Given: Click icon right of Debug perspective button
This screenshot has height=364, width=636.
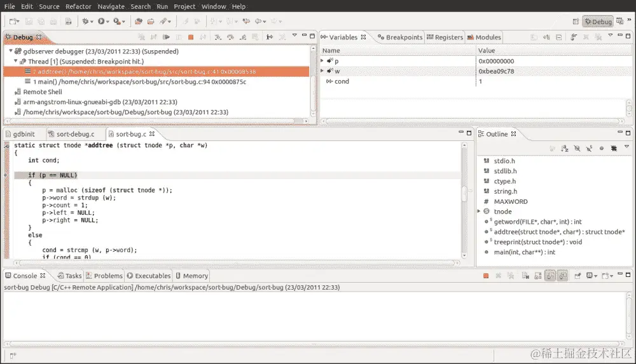Looking at the screenshot, I should click(619, 21).
